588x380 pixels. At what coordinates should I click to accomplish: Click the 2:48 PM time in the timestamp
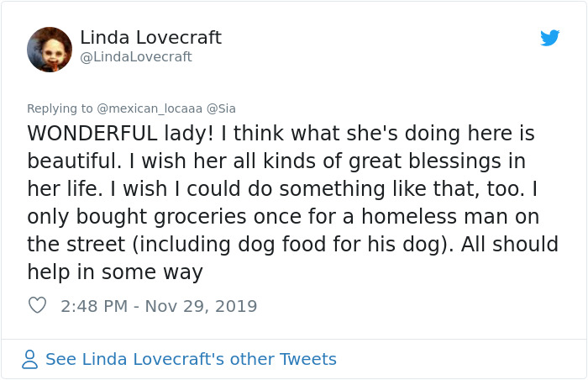point(93,306)
